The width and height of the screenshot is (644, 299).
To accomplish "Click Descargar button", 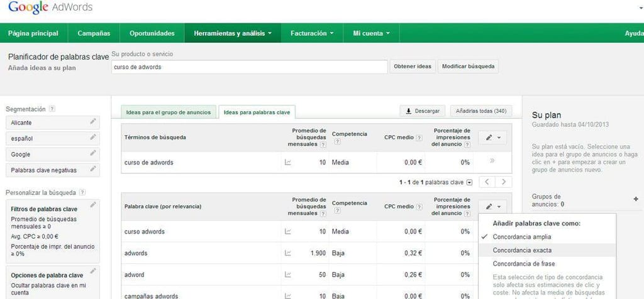I will tap(422, 111).
